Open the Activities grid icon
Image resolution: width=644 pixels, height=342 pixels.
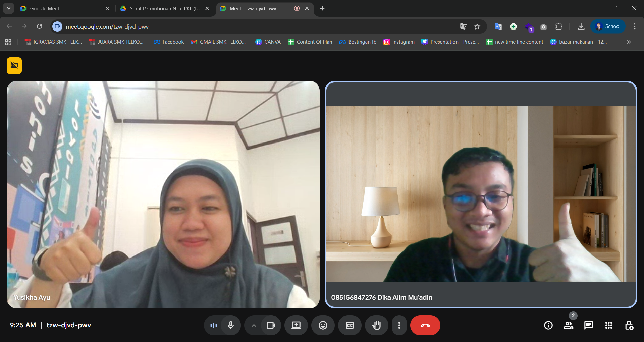point(608,325)
